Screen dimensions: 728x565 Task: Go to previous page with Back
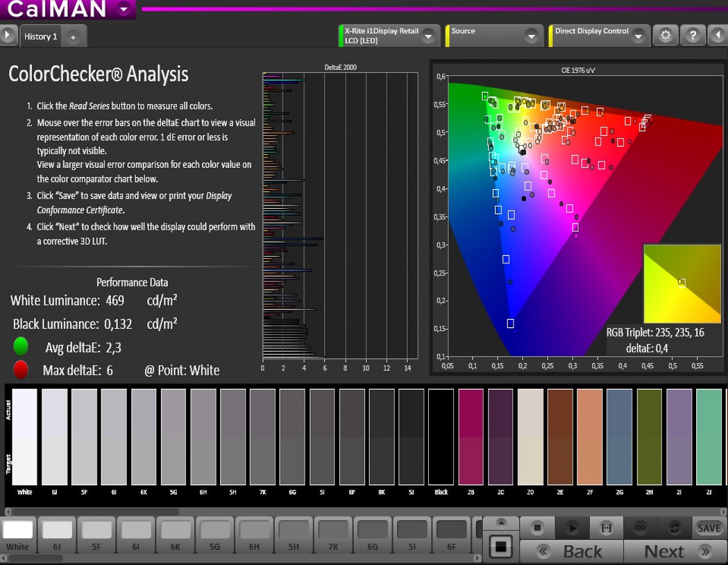[572, 551]
